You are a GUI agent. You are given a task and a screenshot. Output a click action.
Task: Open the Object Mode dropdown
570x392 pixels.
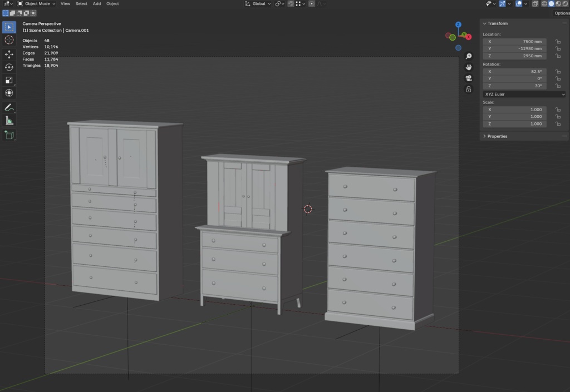(37, 4)
